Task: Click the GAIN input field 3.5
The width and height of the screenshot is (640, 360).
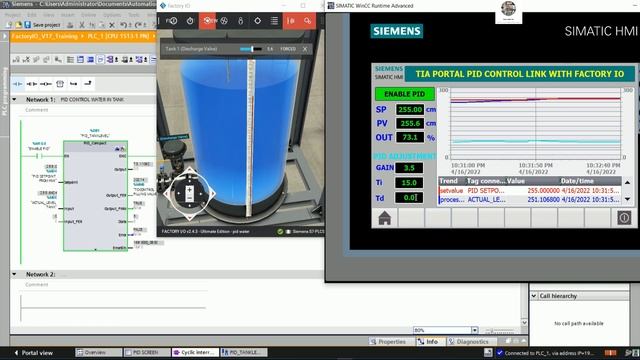Action: coord(409,168)
